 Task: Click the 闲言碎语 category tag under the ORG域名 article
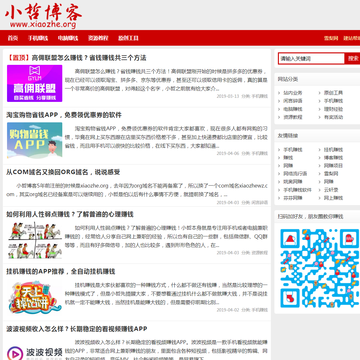259,202
